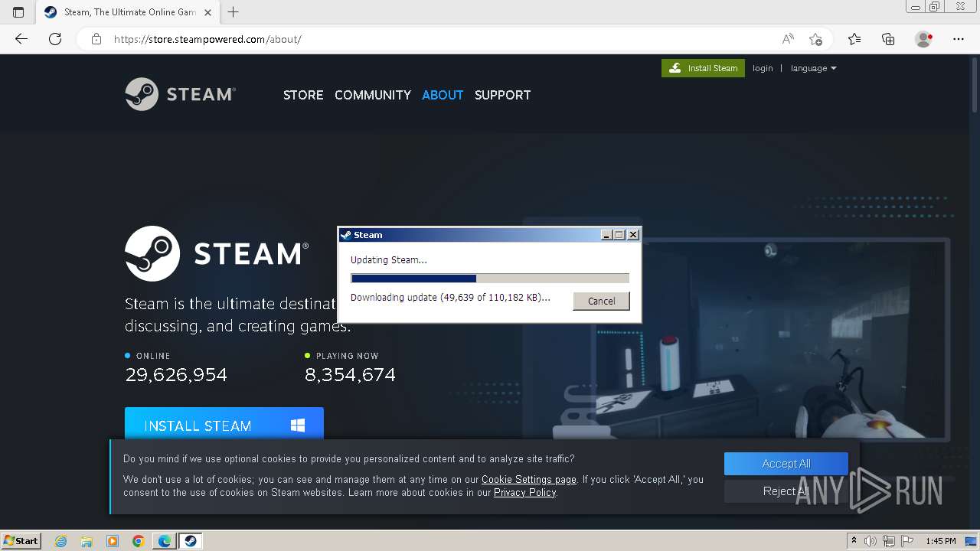This screenshot has width=980, height=551.
Task: Show hidden system tray icons
Action: click(x=854, y=541)
